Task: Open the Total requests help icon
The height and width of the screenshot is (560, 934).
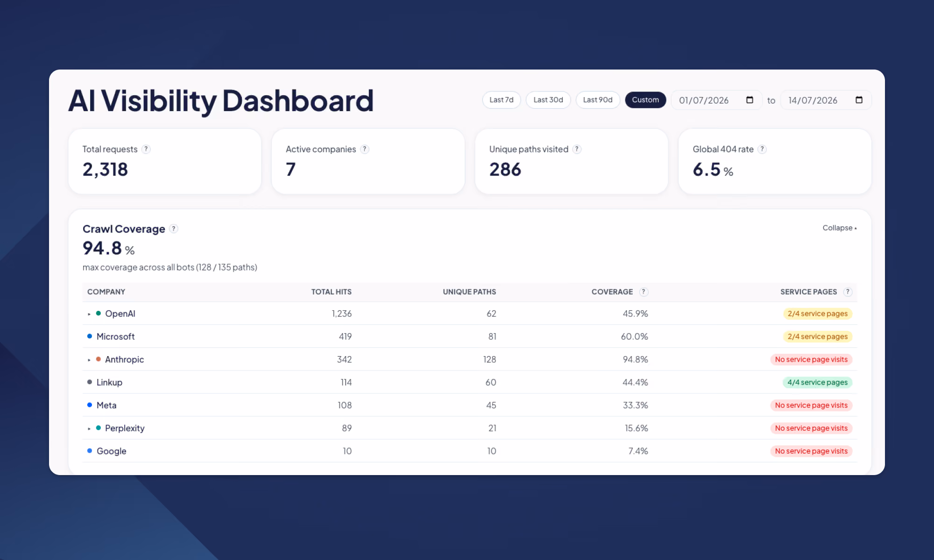Action: tap(146, 149)
